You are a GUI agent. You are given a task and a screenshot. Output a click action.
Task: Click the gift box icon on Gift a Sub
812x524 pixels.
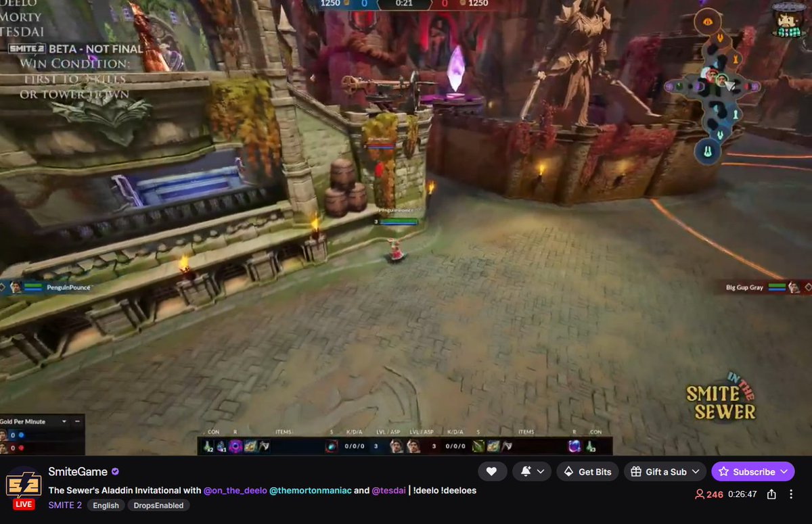coord(636,471)
